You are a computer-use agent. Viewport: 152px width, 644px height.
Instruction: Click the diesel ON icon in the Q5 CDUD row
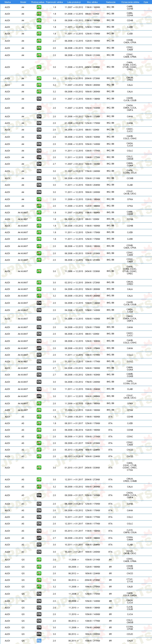point(39,634)
